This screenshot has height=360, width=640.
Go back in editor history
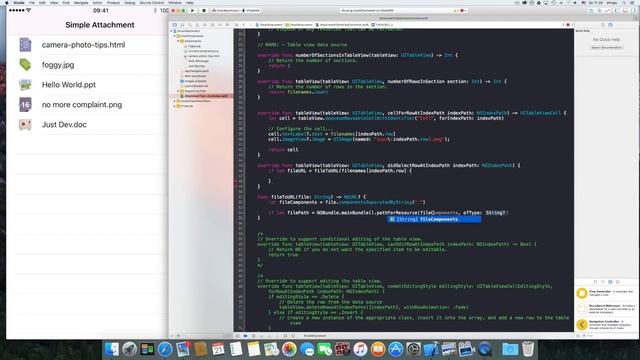[x=244, y=25]
